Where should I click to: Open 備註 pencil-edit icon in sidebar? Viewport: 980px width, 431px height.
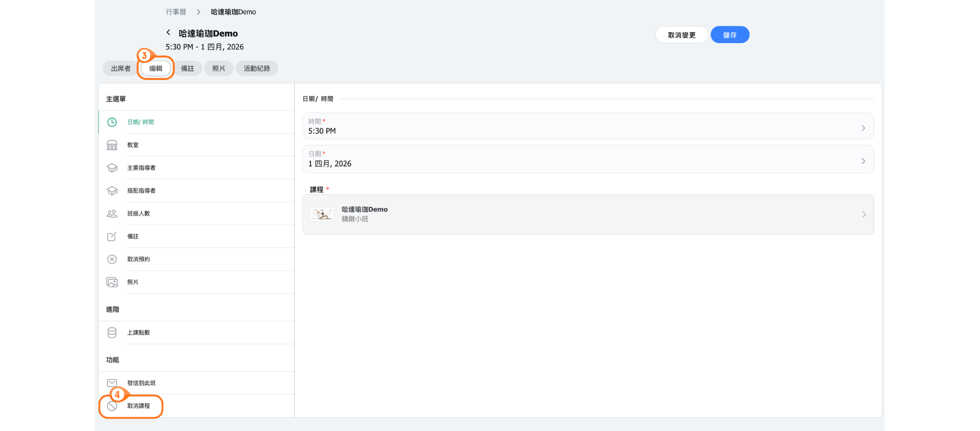[112, 237]
